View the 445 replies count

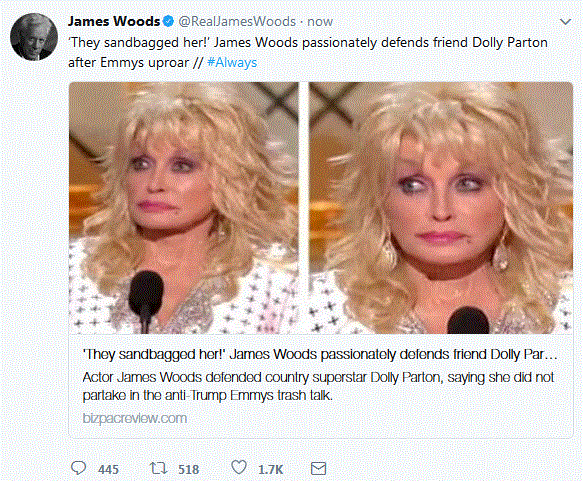tap(108, 469)
